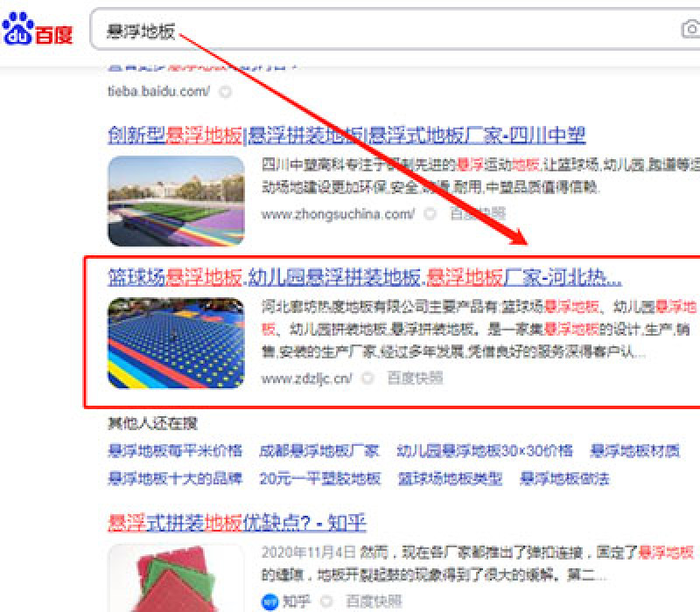Visit www.zdzljc.cn URL link
The image size is (700, 612).
[x=307, y=379]
